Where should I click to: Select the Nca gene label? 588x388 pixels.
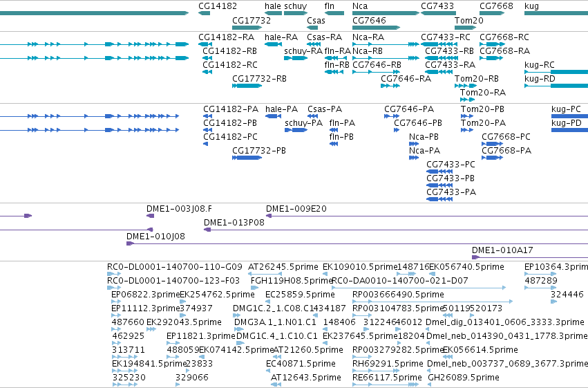click(x=360, y=6)
